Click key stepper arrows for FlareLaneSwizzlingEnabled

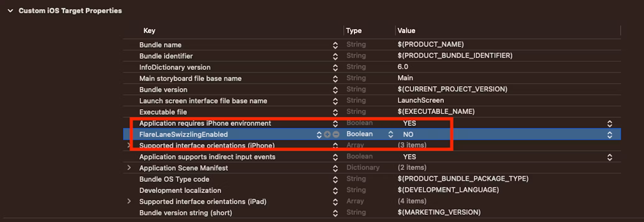pos(319,135)
